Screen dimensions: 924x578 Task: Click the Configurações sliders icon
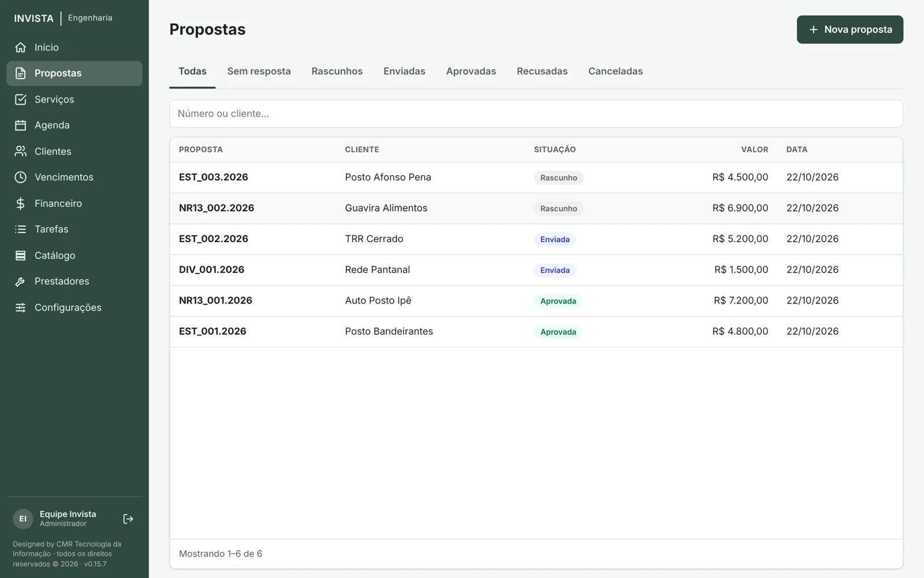[20, 307]
